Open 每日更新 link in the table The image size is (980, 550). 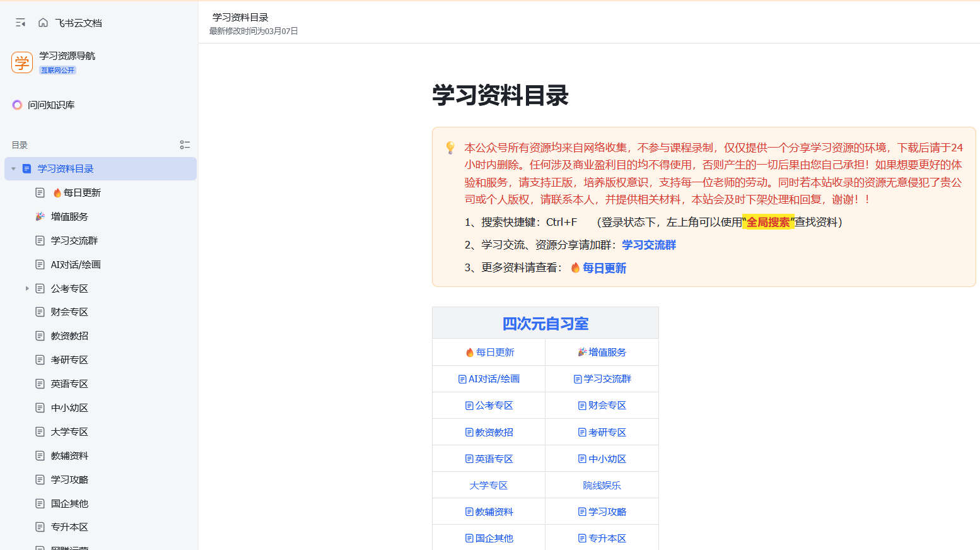point(495,353)
